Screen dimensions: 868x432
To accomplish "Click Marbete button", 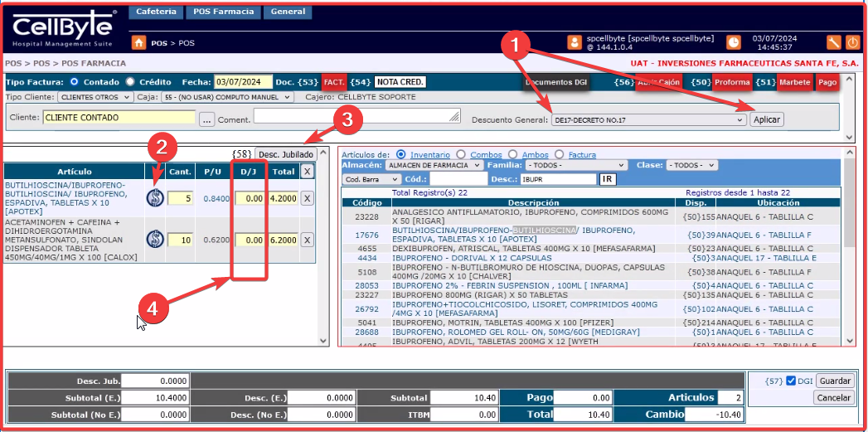I will (795, 82).
